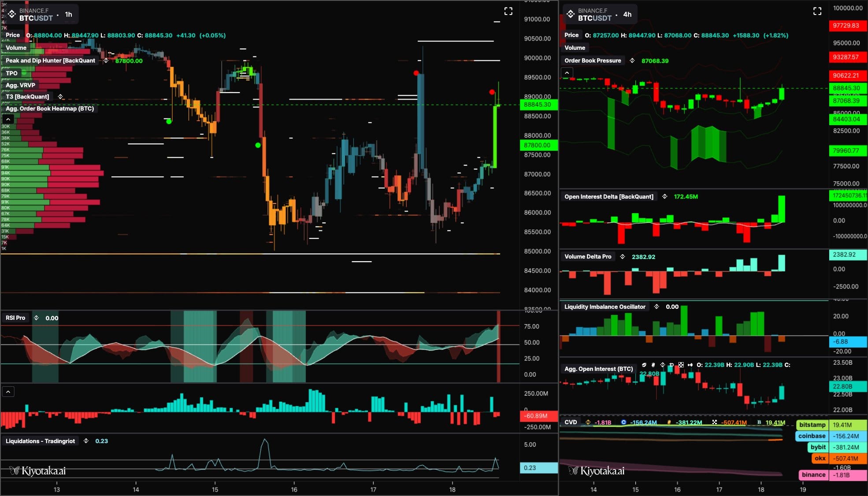The height and width of the screenshot is (496, 868).
Task: Collapse the legend on the 4h chart
Action: pyautogui.click(x=567, y=73)
